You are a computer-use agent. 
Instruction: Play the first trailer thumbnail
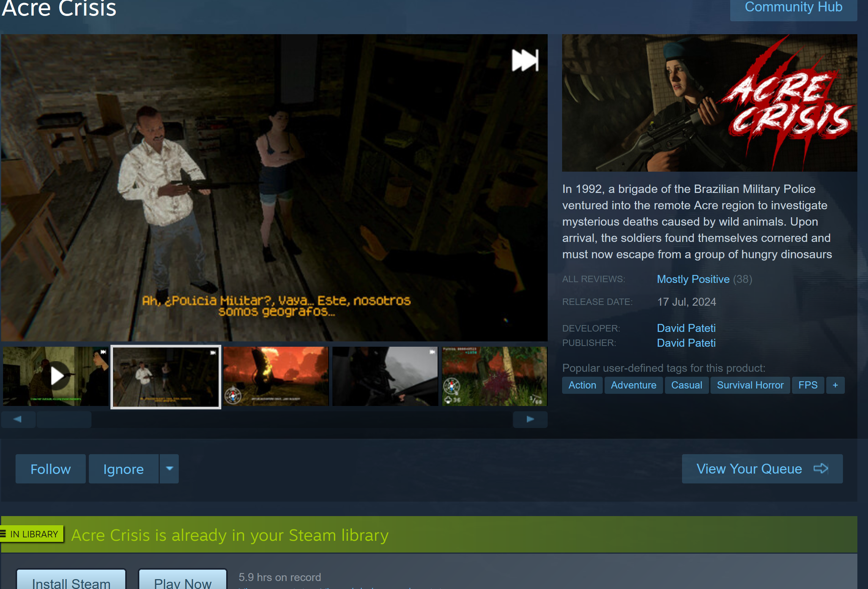[56, 376]
